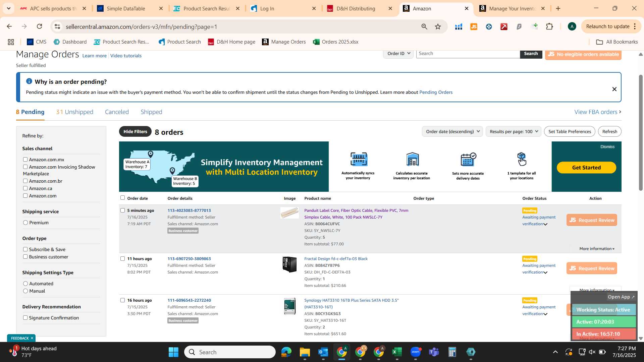This screenshot has height=362, width=644.
Task: Open Calculator from the taskbar
Action: [452, 352]
